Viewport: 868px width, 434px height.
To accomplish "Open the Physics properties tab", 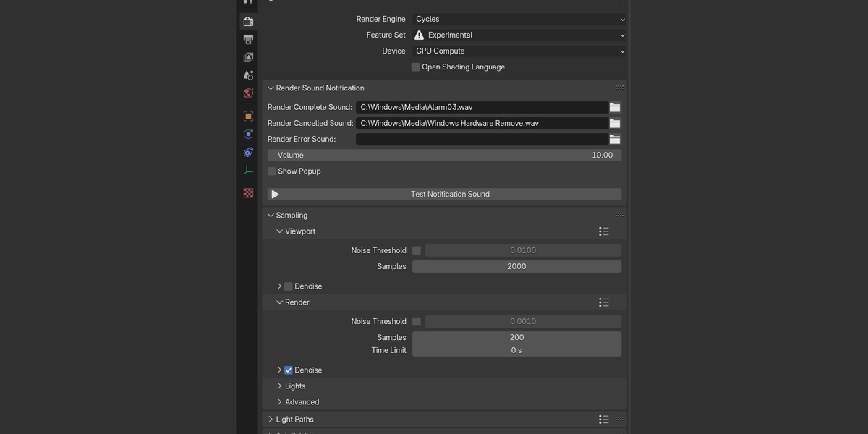I will (x=248, y=134).
